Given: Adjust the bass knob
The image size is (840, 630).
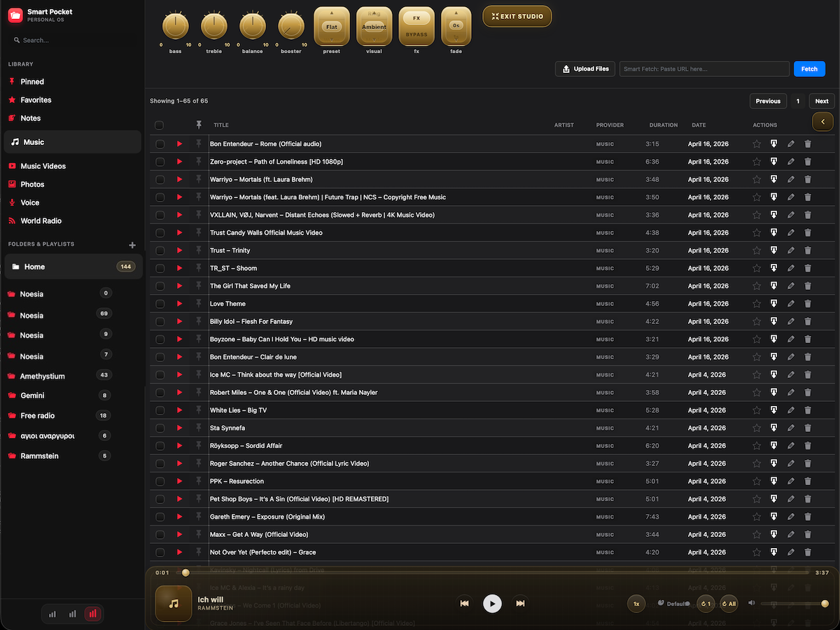Looking at the screenshot, I should tap(175, 27).
